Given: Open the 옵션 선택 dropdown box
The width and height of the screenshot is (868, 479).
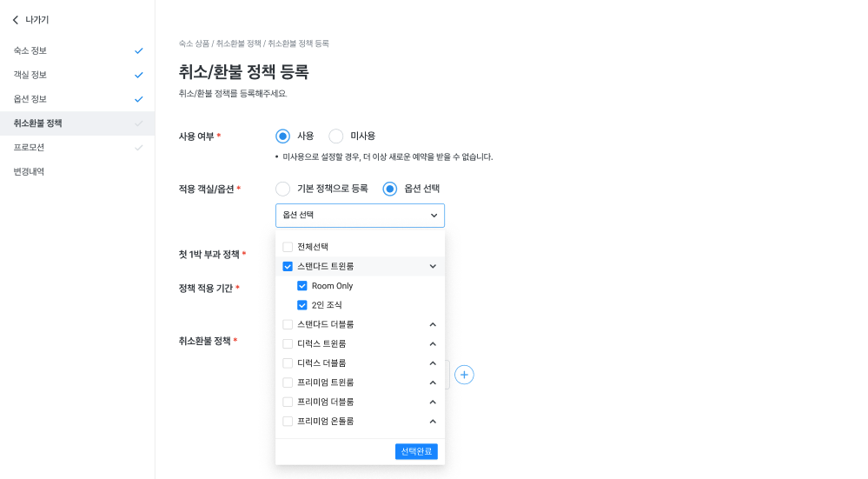Looking at the screenshot, I should 360,215.
